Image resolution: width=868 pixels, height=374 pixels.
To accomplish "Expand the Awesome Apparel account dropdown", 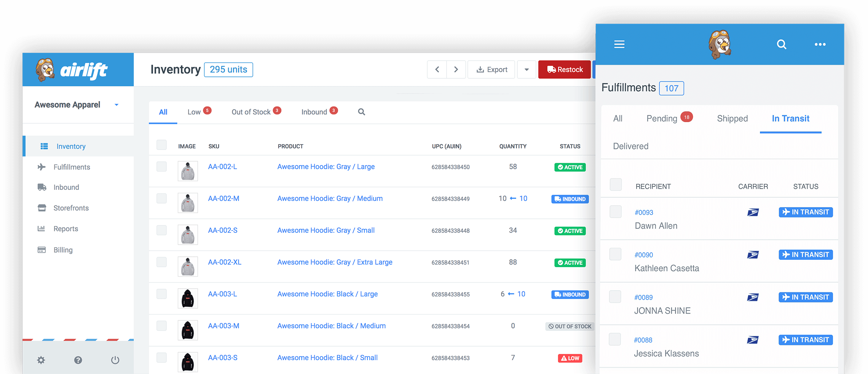I will [x=116, y=105].
